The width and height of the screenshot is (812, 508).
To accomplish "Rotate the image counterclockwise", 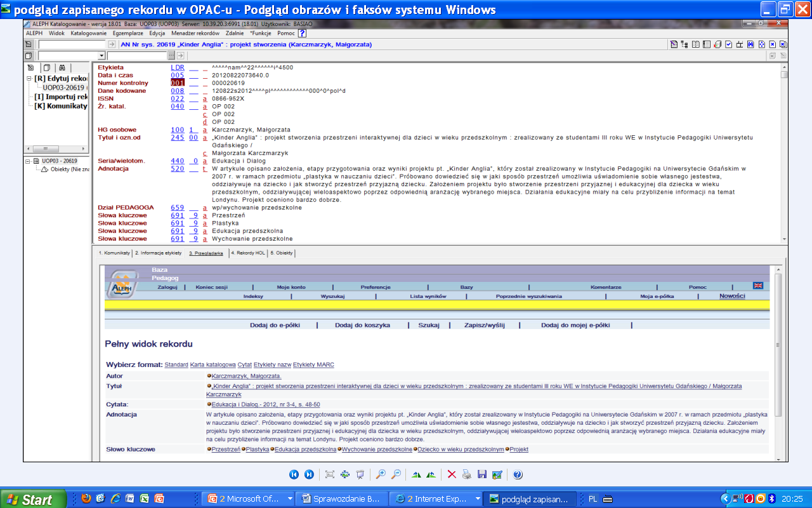I will pos(431,474).
